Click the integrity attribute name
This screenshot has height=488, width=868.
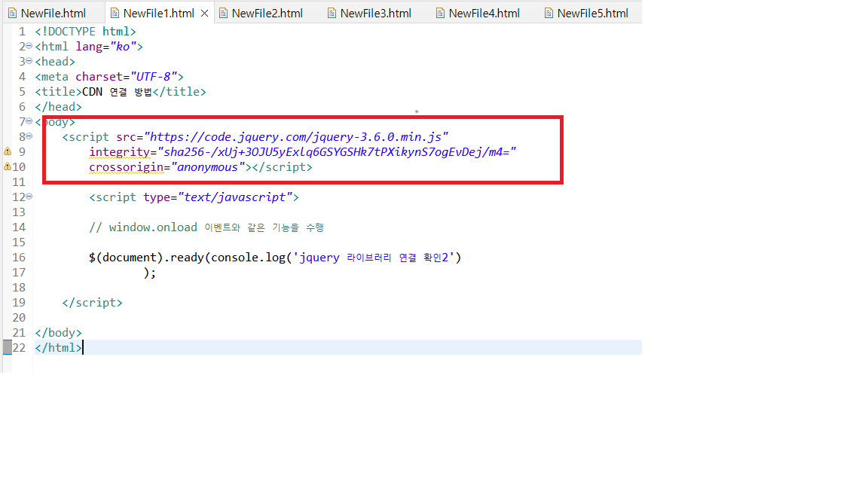coord(119,151)
